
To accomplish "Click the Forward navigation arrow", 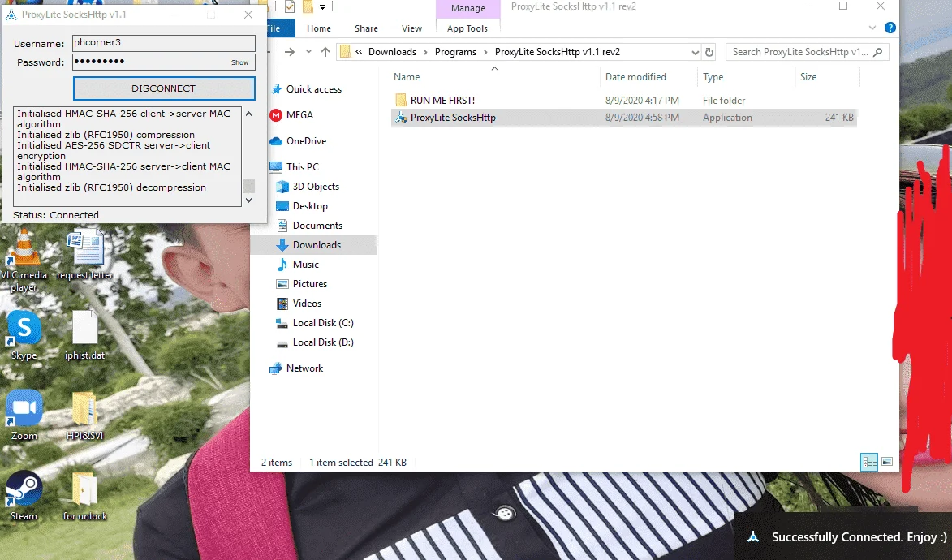I will click(x=290, y=52).
